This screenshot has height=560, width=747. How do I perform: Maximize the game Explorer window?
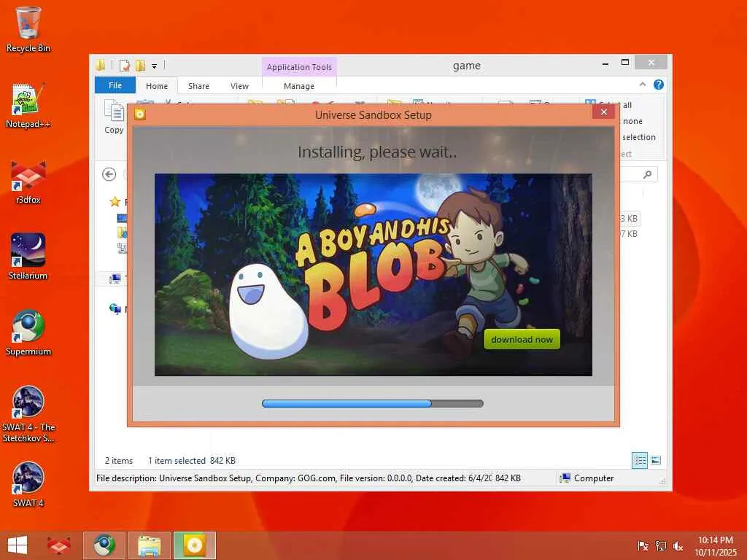click(x=625, y=63)
